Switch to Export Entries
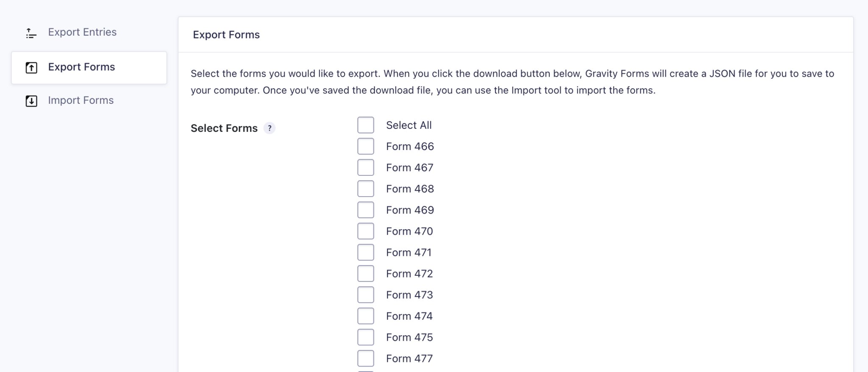 point(83,32)
